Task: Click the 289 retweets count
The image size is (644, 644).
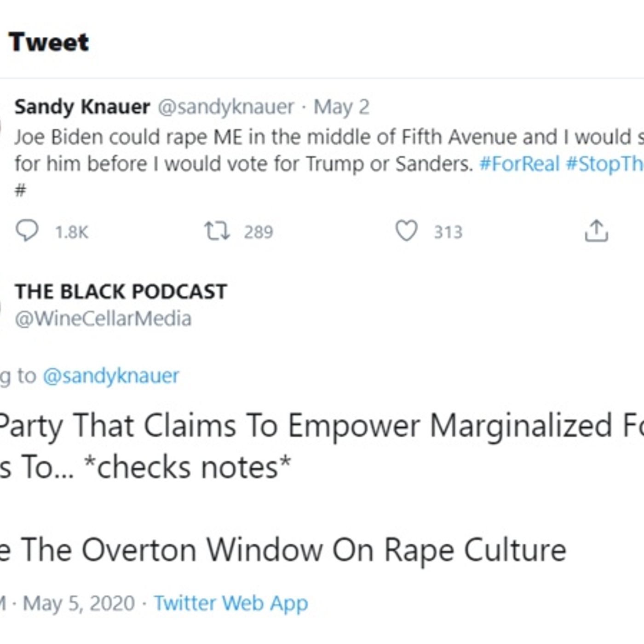Action: 258,232
